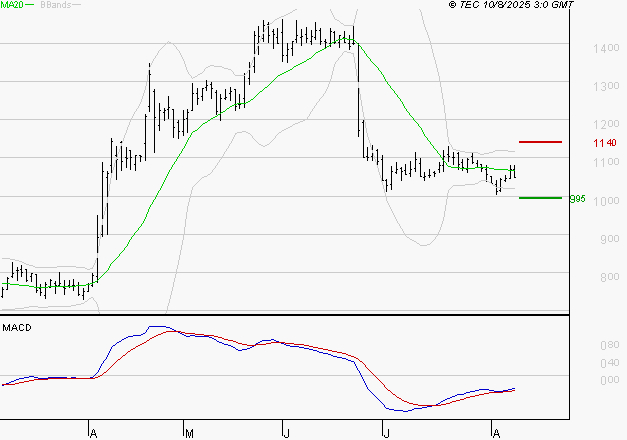The width and height of the screenshot is (627, 440).
Task: Click the second J month label
Action: point(386,434)
